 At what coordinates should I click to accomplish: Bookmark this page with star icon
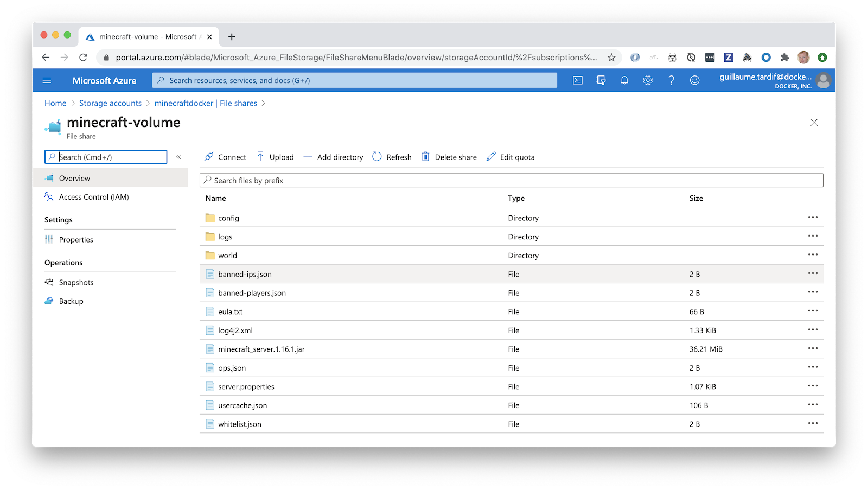coord(611,58)
